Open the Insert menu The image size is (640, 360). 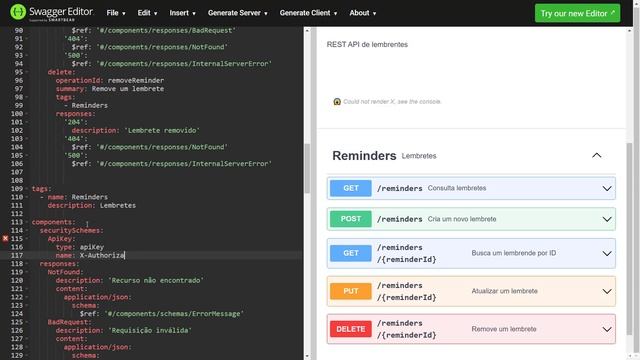click(x=182, y=13)
